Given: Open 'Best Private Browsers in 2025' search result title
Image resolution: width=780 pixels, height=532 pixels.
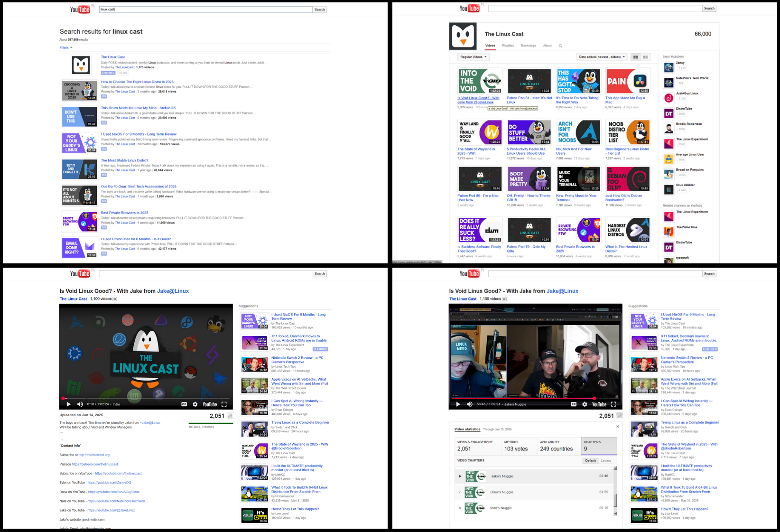Looking at the screenshot, I should click(124, 213).
